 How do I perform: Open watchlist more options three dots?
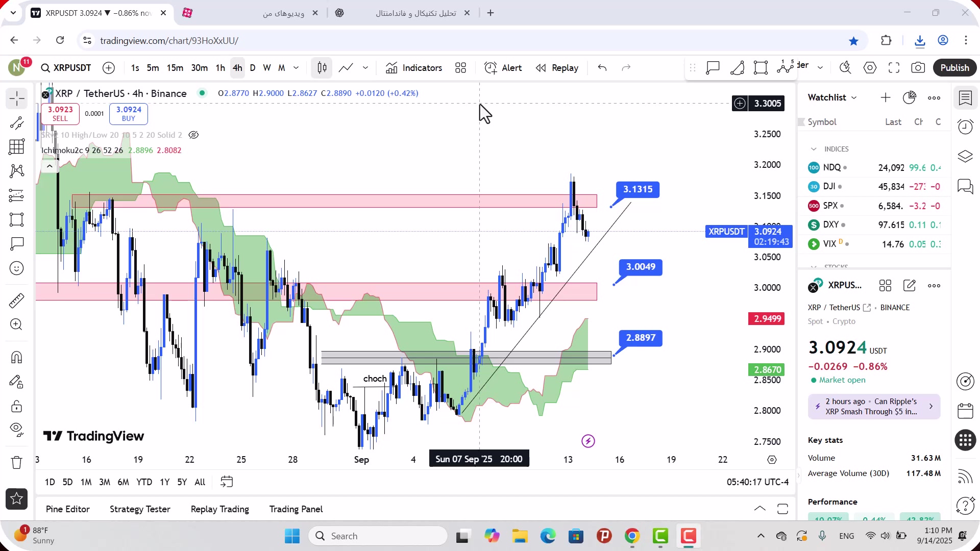pyautogui.click(x=934, y=98)
